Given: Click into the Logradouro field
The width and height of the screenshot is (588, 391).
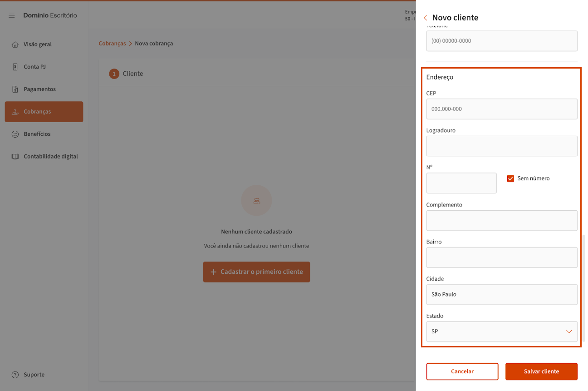Looking at the screenshot, I should (x=501, y=146).
